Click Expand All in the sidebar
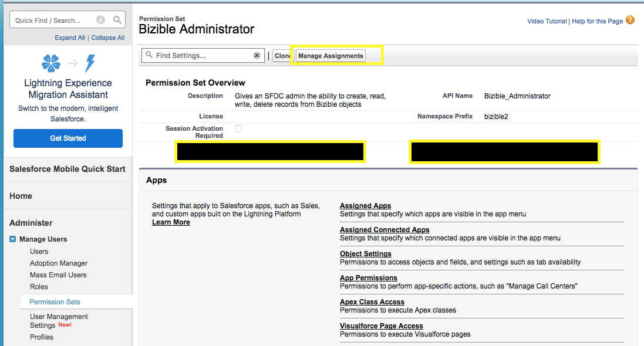 tap(70, 37)
